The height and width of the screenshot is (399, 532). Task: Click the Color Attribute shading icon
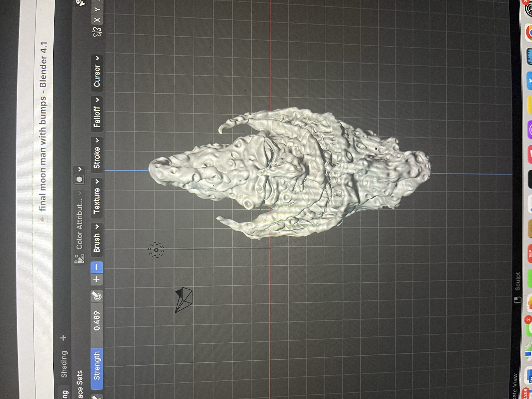pyautogui.click(x=80, y=259)
